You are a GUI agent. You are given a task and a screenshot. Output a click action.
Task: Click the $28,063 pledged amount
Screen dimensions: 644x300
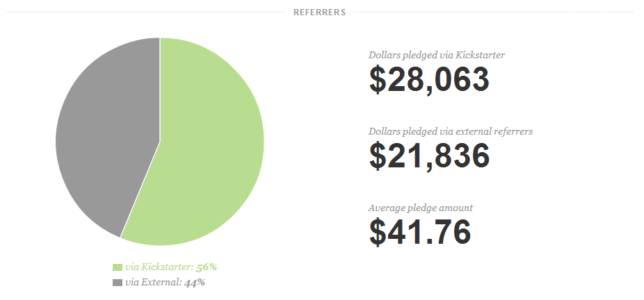(429, 79)
